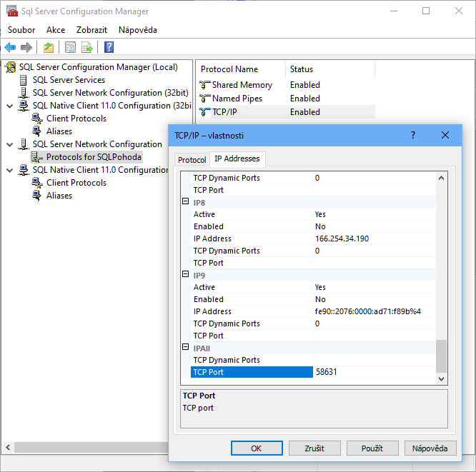476x472 pixels.
Task: Click the Named Pipes protocol icon
Action: point(205,99)
